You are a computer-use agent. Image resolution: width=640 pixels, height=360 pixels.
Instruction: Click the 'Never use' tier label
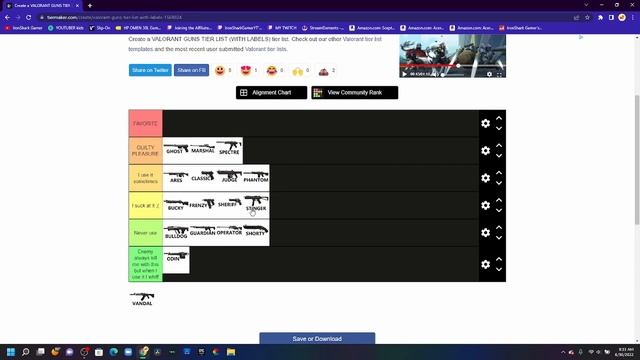(145, 233)
